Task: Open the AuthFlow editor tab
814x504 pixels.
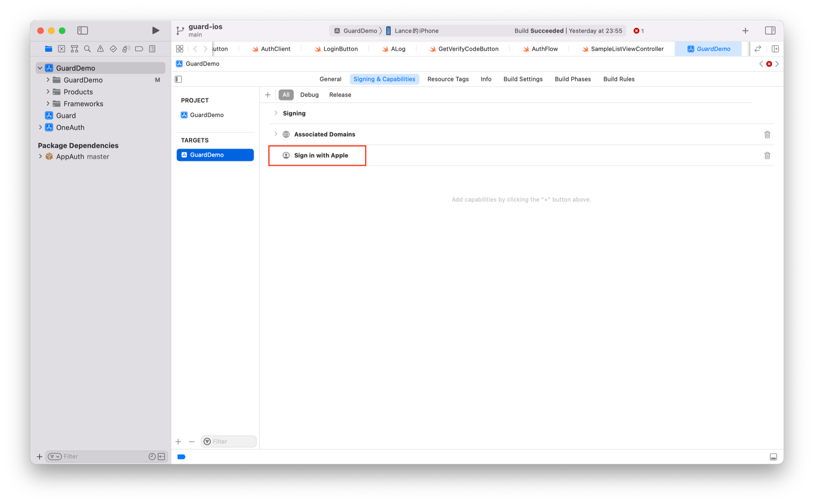Action: click(x=544, y=49)
